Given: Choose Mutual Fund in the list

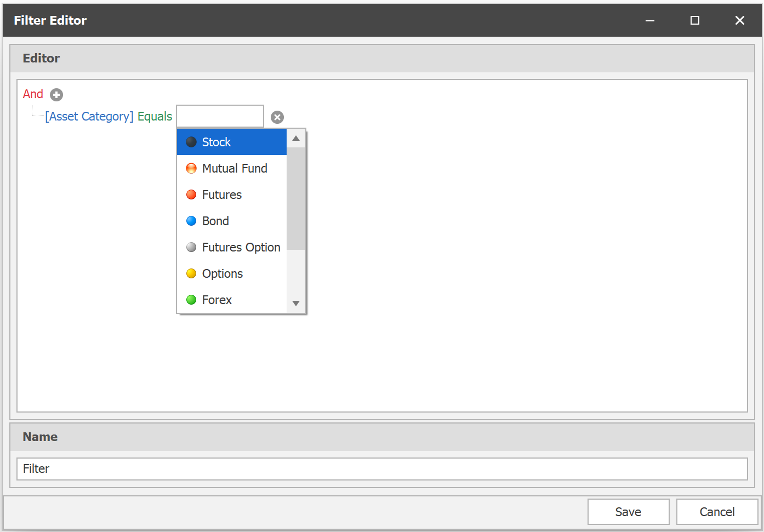Looking at the screenshot, I should coord(232,168).
